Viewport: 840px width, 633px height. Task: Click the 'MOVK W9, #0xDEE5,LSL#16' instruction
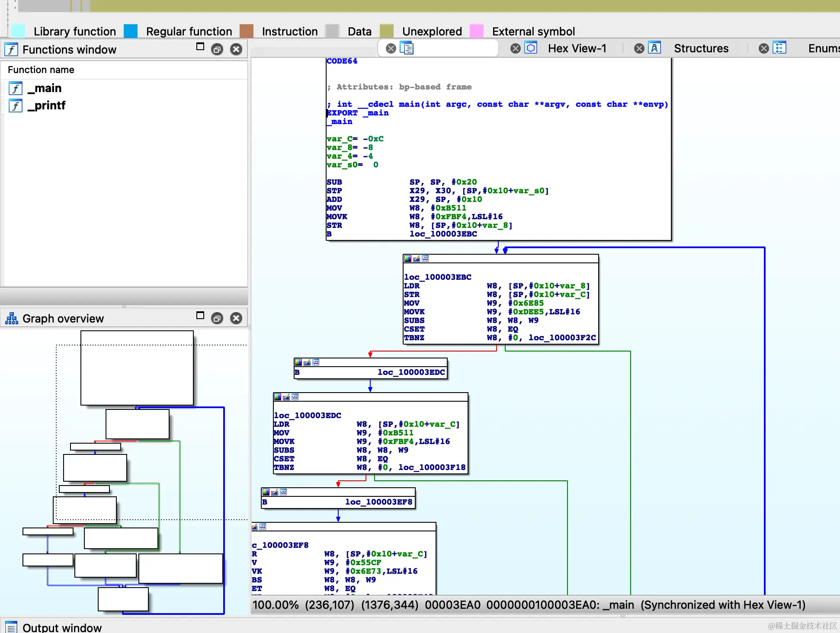(x=492, y=312)
